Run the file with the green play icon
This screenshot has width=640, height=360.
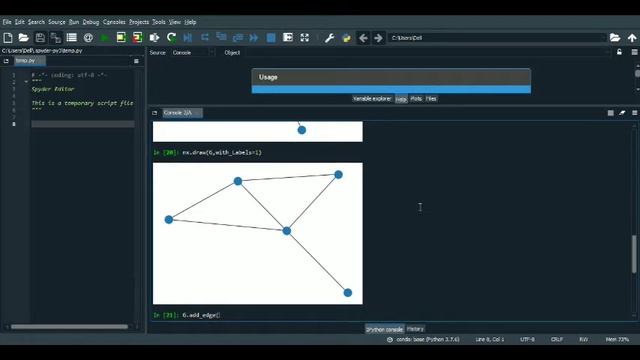pyautogui.click(x=104, y=38)
